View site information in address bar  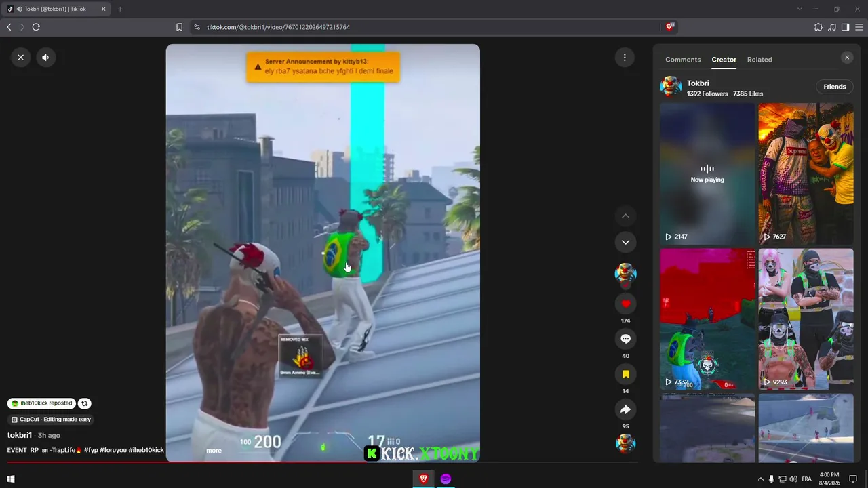click(x=197, y=27)
